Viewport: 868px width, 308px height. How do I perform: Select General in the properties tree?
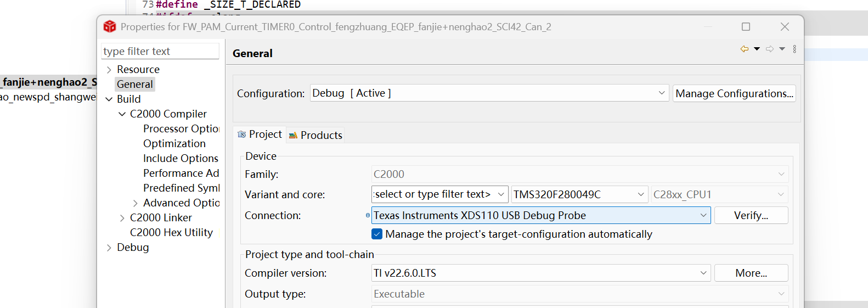pos(135,84)
